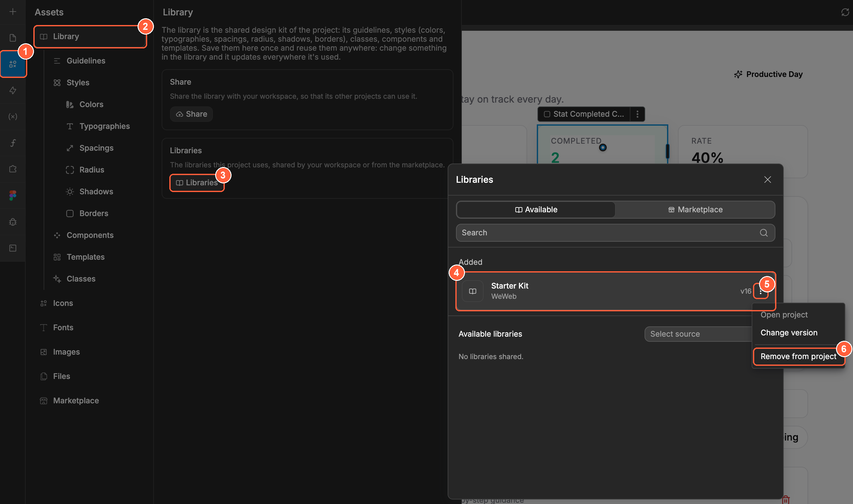The width and height of the screenshot is (853, 504).
Task: Click the refresh icon at top right
Action: [x=845, y=12]
